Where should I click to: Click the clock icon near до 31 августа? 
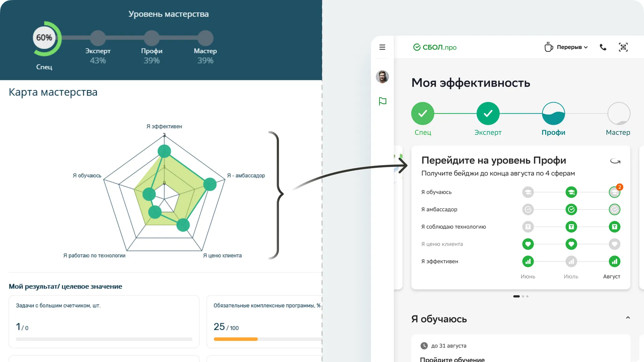424,346
